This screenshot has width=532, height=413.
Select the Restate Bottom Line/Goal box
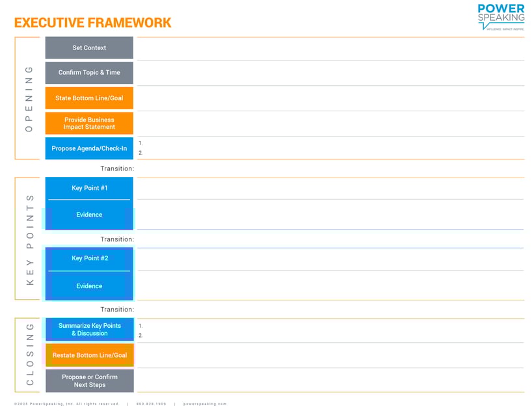point(88,355)
